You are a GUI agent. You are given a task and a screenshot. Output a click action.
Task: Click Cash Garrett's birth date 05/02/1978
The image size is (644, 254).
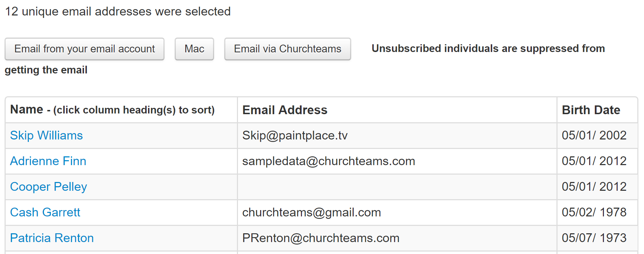(x=594, y=213)
